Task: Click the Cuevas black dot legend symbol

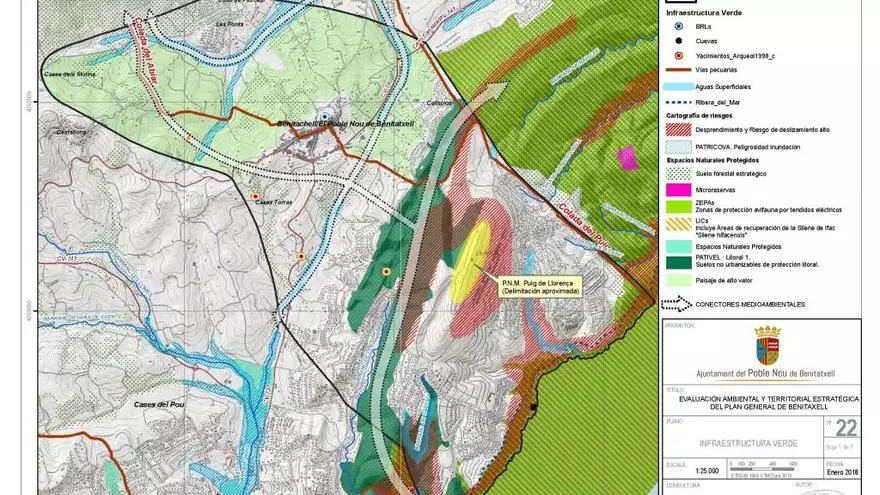Action: pyautogui.click(x=679, y=41)
